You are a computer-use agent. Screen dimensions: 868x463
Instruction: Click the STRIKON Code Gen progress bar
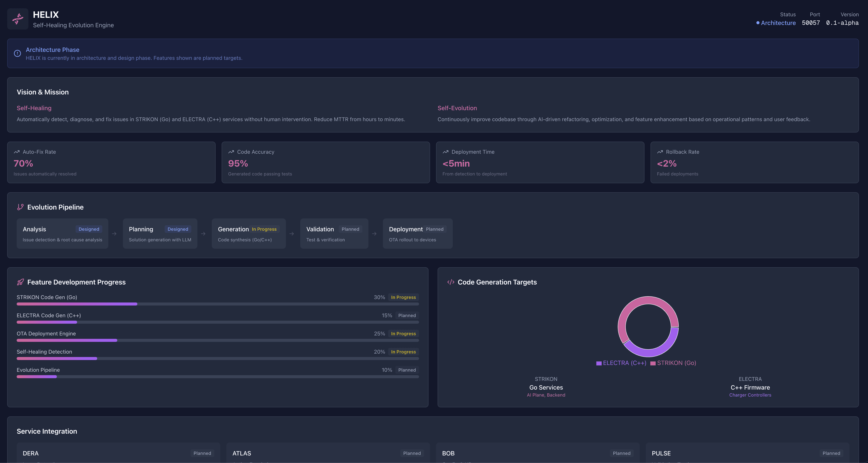coord(217,304)
